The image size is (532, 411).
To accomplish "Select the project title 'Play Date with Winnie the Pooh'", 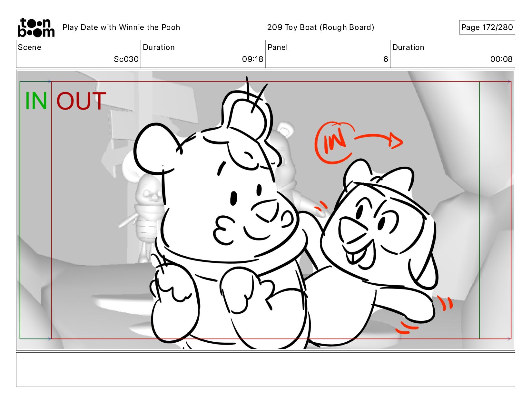I will coord(121,27).
